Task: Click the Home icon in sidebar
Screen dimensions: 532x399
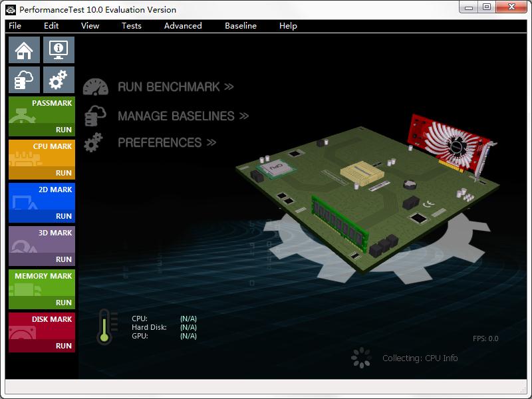Action: pos(24,50)
